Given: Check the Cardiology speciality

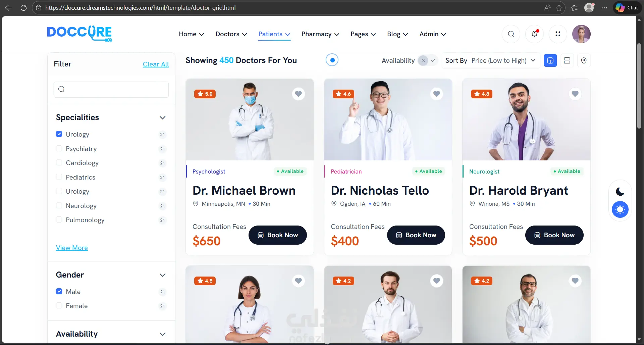Looking at the screenshot, I should tap(59, 162).
